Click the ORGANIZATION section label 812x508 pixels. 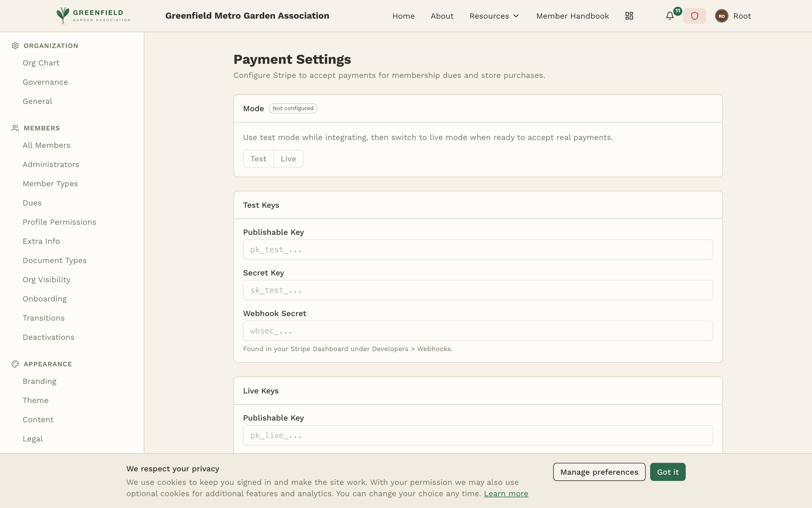pos(51,46)
